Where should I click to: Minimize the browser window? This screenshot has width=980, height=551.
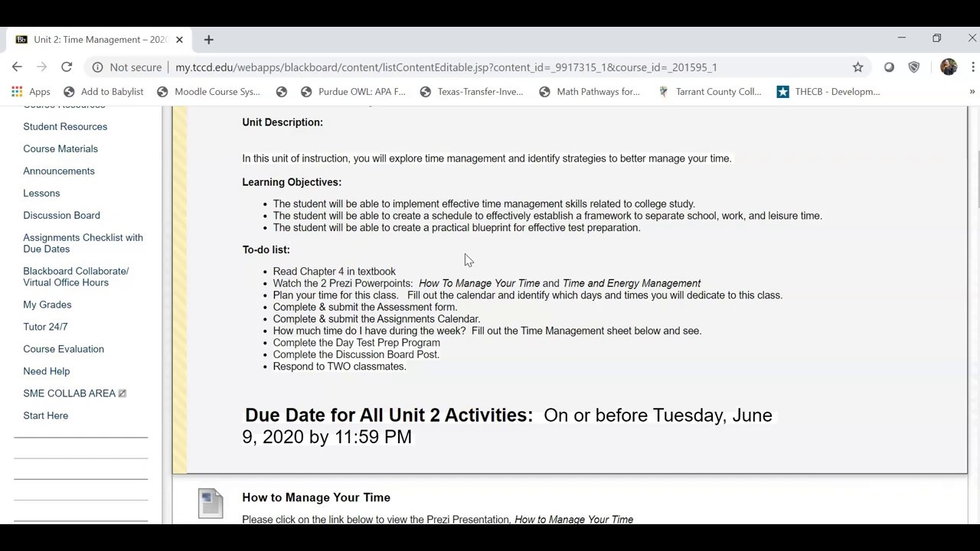pos(901,38)
